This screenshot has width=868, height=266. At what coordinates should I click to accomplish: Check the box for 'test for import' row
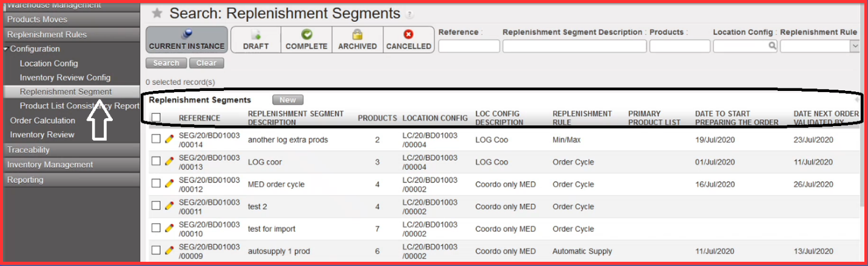156,228
